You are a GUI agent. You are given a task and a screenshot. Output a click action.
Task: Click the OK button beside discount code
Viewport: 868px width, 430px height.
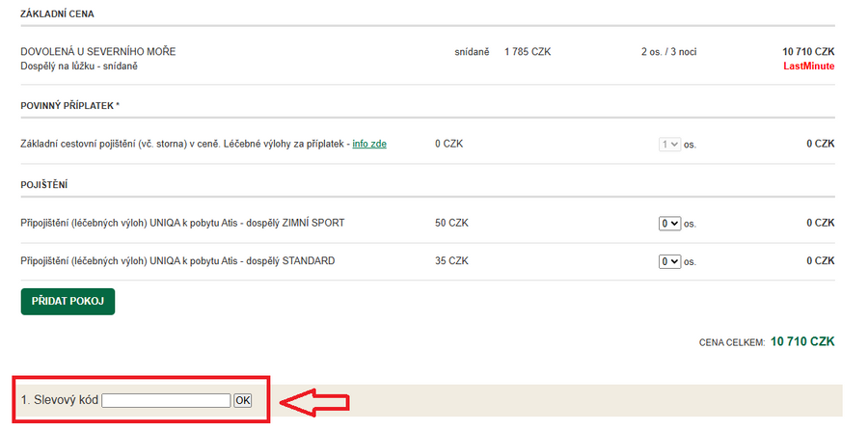tap(242, 400)
